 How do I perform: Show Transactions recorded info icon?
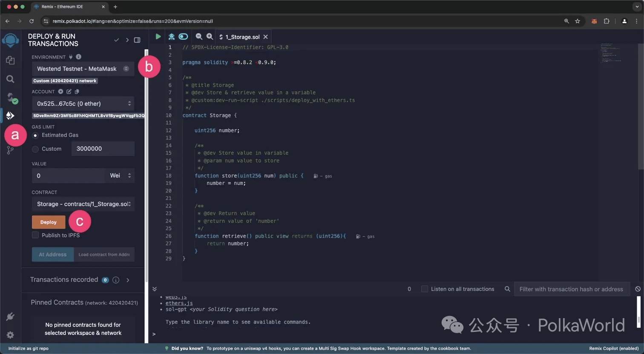coord(116,280)
